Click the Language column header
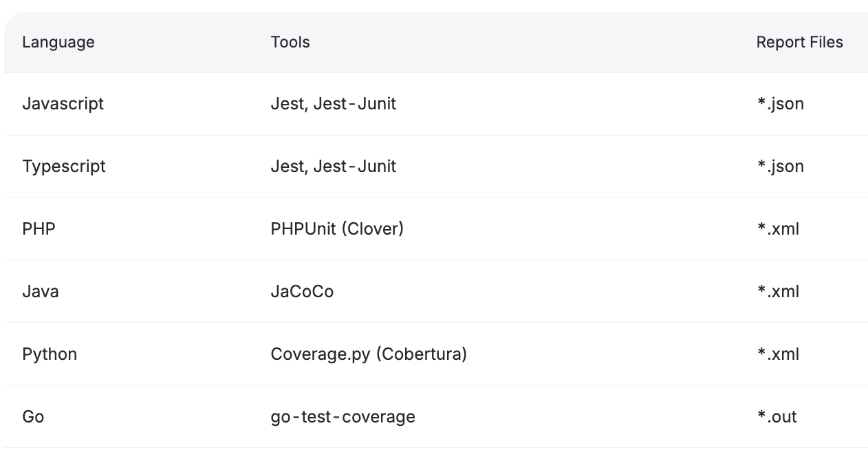868x461 pixels. [58, 42]
